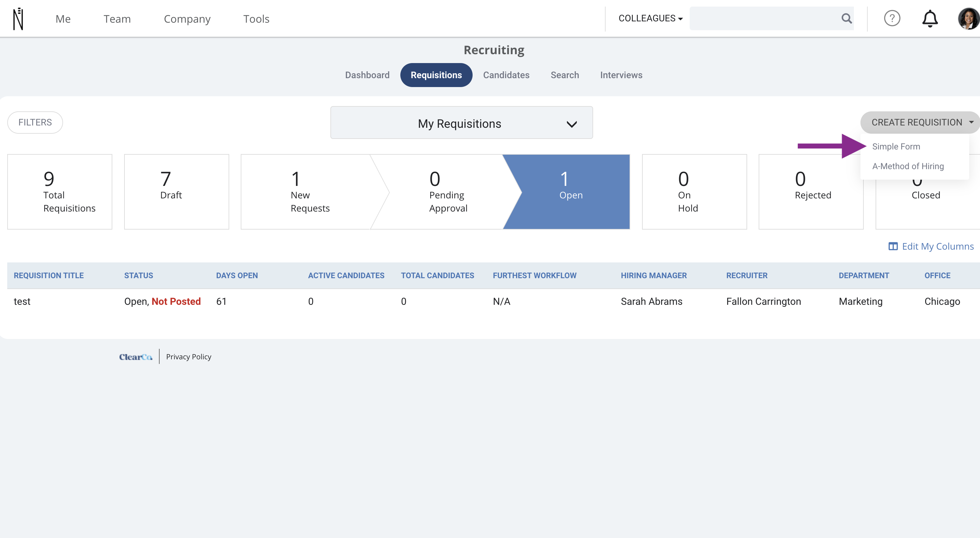
Task: Open the Me top navigation menu
Action: [63, 19]
